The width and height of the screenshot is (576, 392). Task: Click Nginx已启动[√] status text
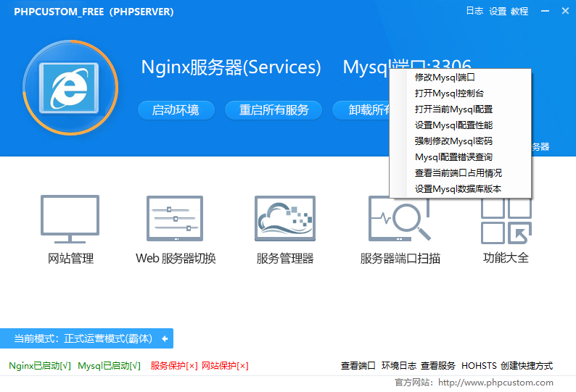[x=40, y=366]
